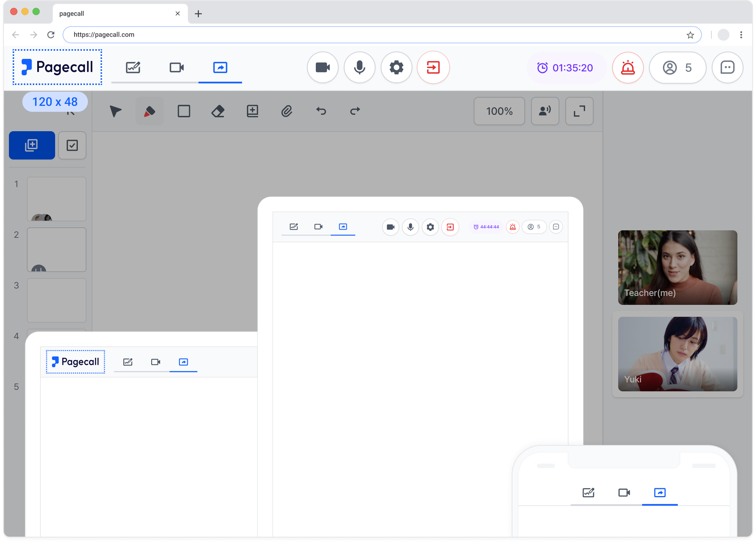Reload the browser page
This screenshot has height=543, width=756.
[x=51, y=35]
